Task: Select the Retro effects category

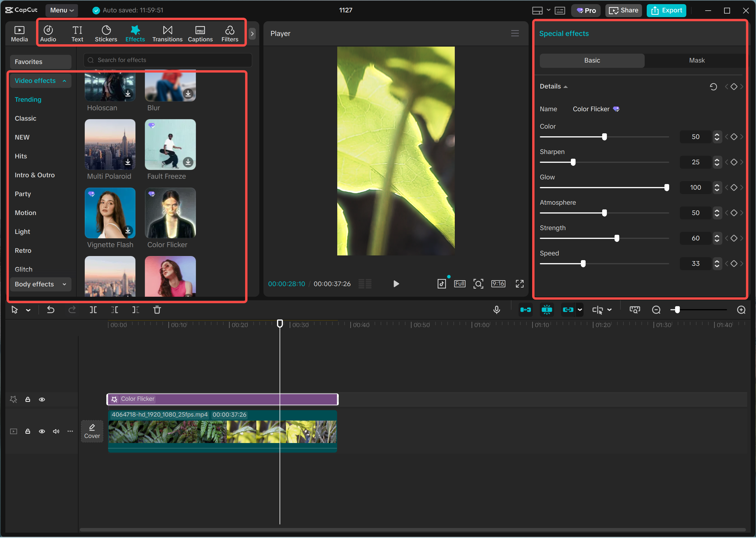Action: click(x=23, y=250)
